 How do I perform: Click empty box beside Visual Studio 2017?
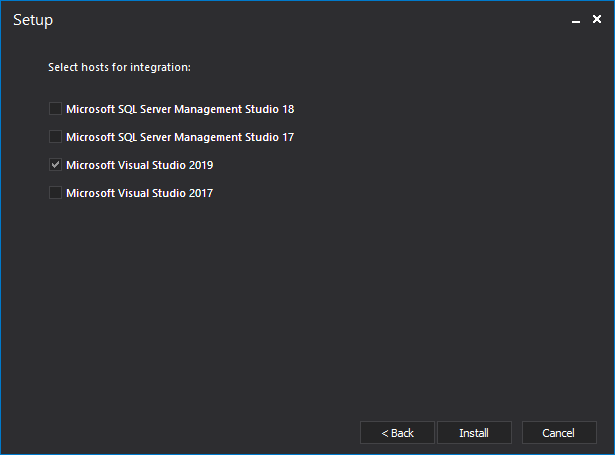pos(55,193)
